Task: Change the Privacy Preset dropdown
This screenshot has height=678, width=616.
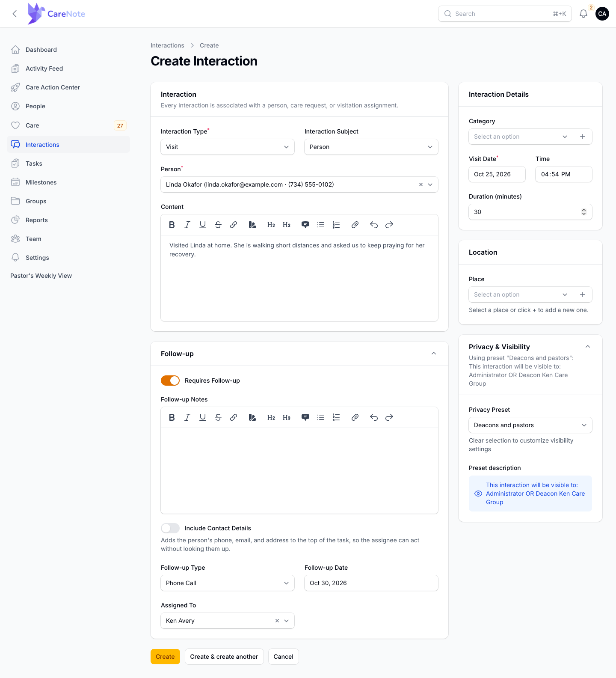Action: (530, 425)
